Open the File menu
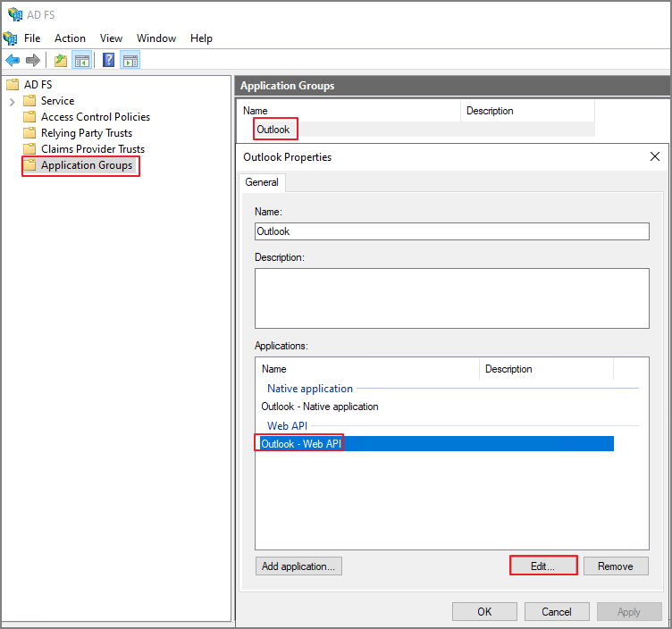The height and width of the screenshot is (629, 672). [x=32, y=38]
